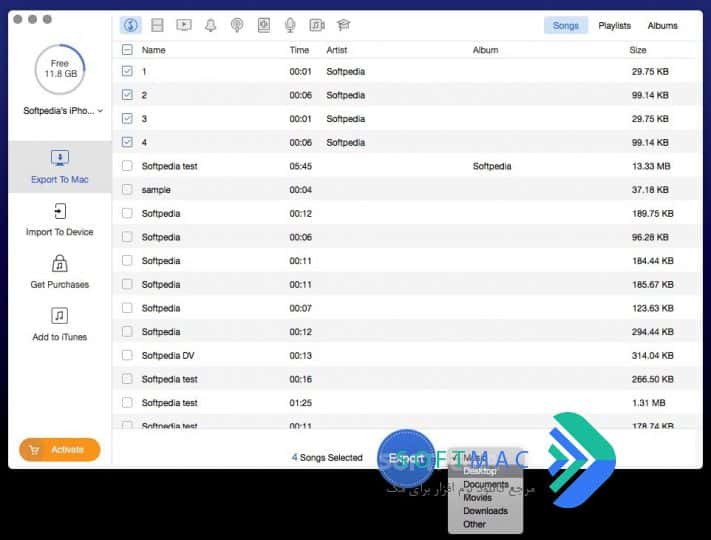Open the Audiobooks category icon
Screen dimensions: 711x540
[263, 25]
